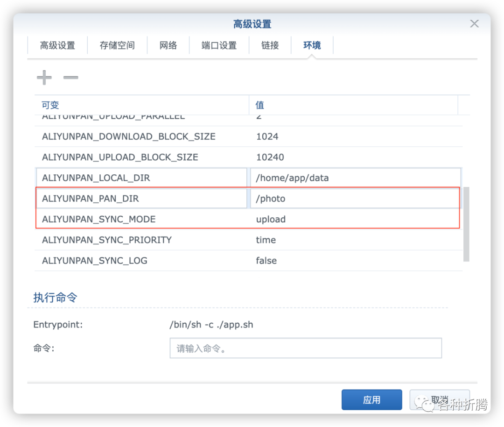504x427 pixels.
Task: Focus the 命令 input field
Action: (x=306, y=348)
